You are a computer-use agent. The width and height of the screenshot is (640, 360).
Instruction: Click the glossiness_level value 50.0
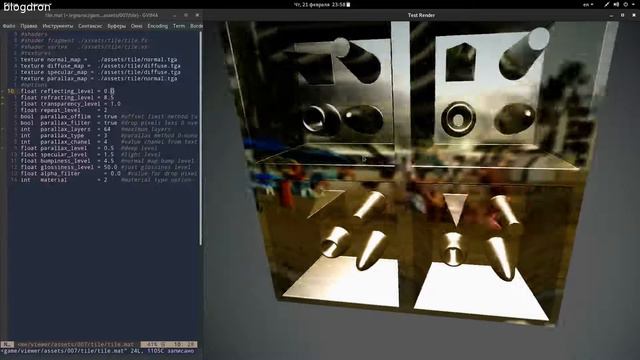110,167
